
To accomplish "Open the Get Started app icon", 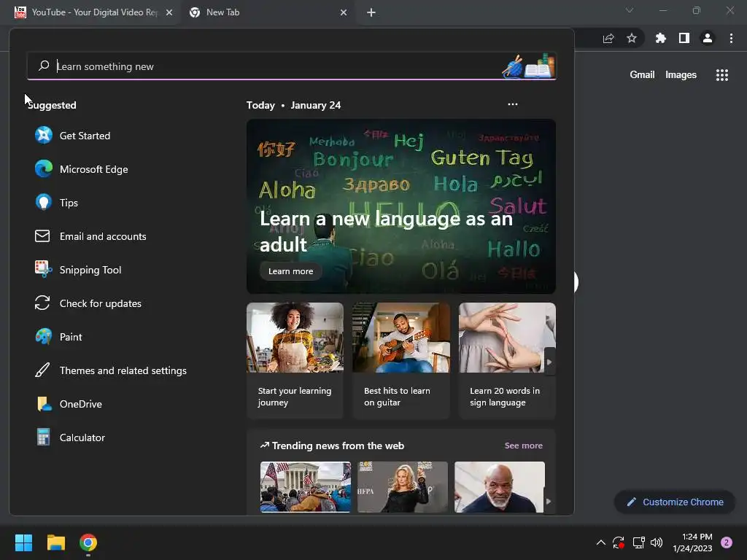I will pyautogui.click(x=43, y=135).
